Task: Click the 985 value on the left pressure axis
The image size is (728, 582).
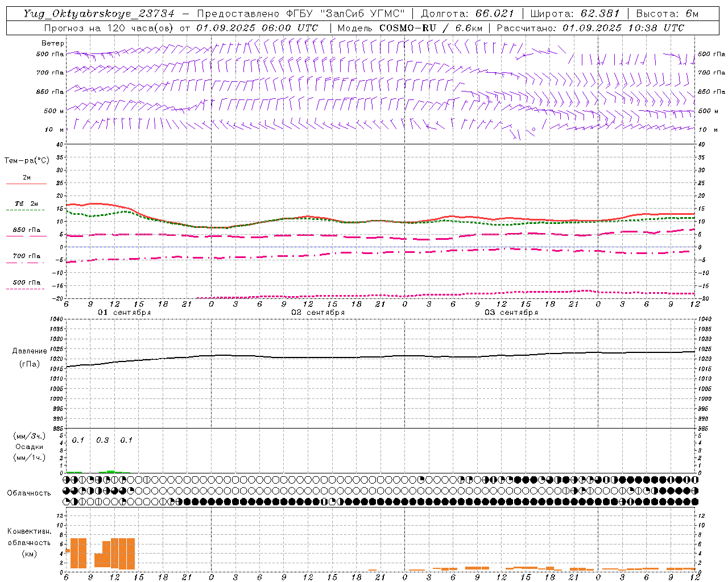Action: coord(57,428)
